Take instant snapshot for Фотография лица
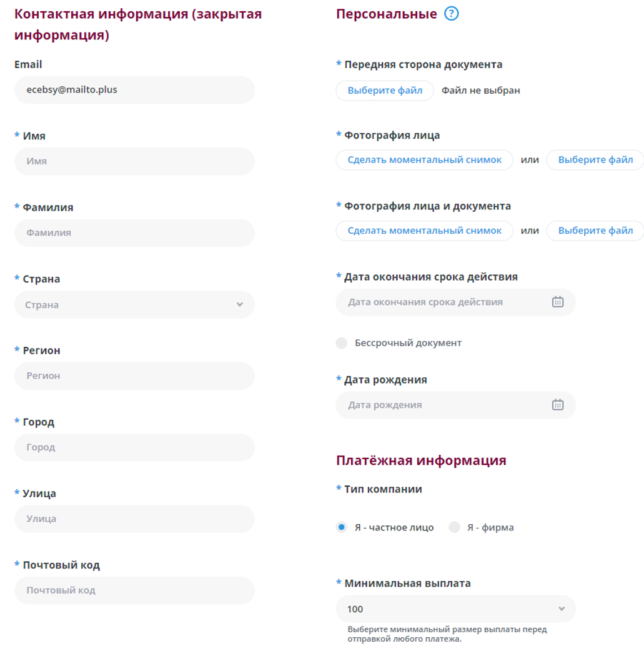The height and width of the screenshot is (651, 644). point(424,160)
